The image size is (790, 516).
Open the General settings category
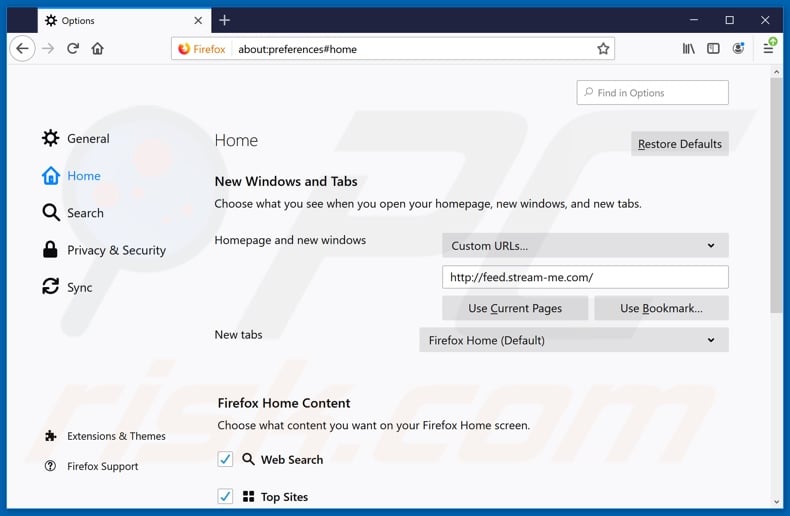(76, 138)
